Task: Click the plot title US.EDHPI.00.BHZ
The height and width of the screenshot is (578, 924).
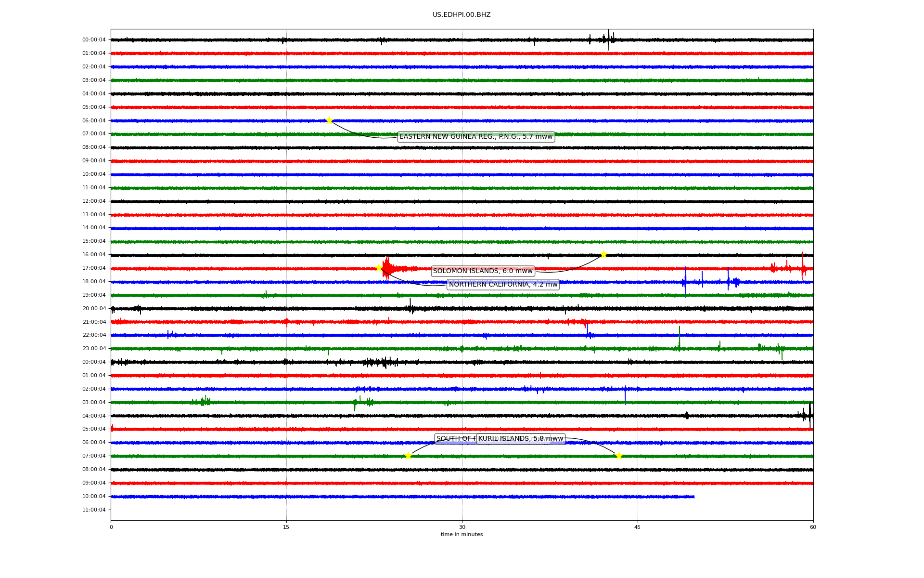Action: [462, 15]
